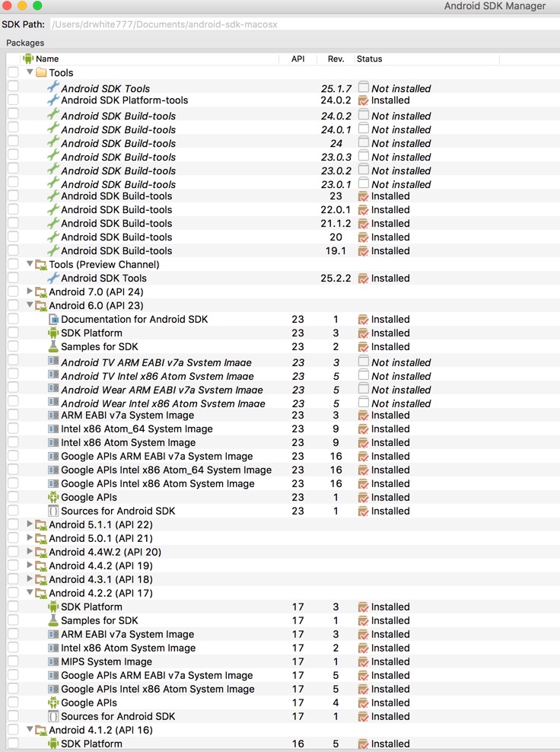This screenshot has width=560, height=752.
Task: Expand Android 7.0 (API 24)
Action: click(x=30, y=291)
